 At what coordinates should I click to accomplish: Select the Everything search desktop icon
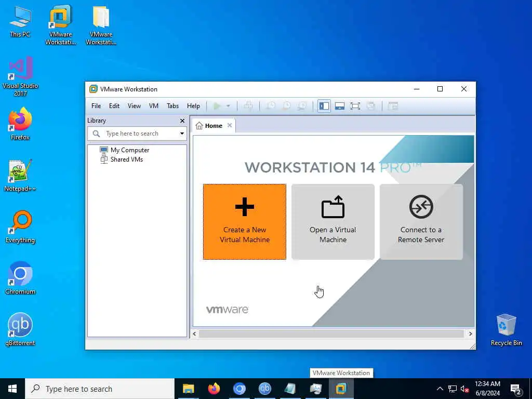[20, 227]
